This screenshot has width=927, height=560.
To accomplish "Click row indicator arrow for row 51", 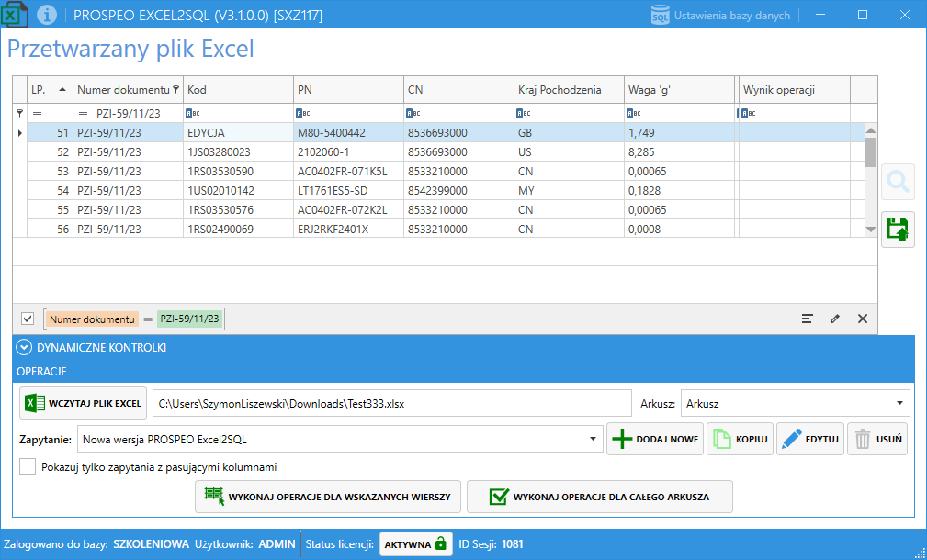I will click(19, 133).
